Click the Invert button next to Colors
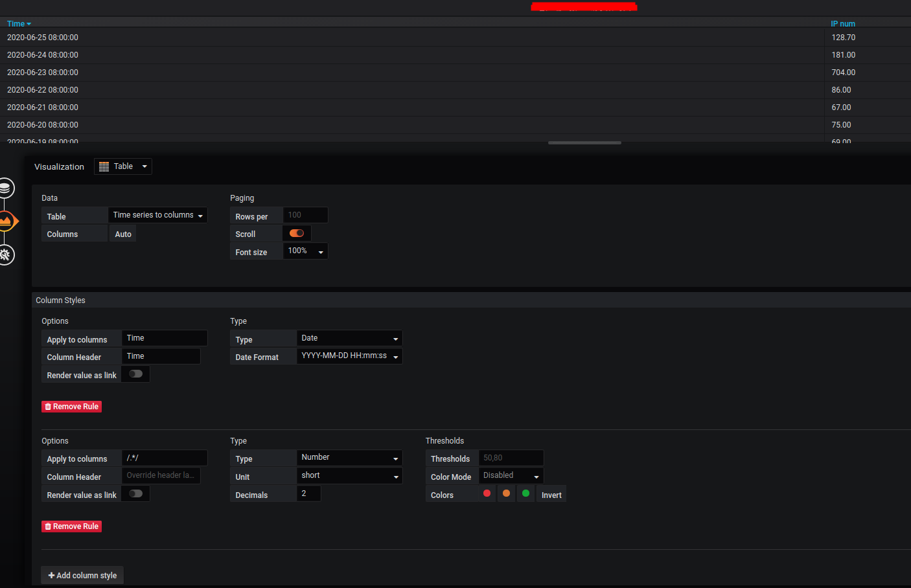Viewport: 911px width, 588px height. 551,493
